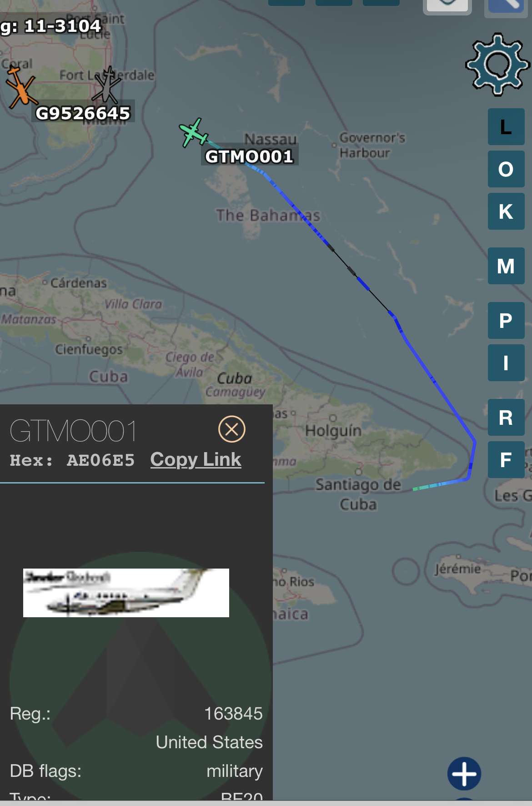The image size is (532, 806).
Task: Close the GTMO001 info panel
Action: point(232,429)
